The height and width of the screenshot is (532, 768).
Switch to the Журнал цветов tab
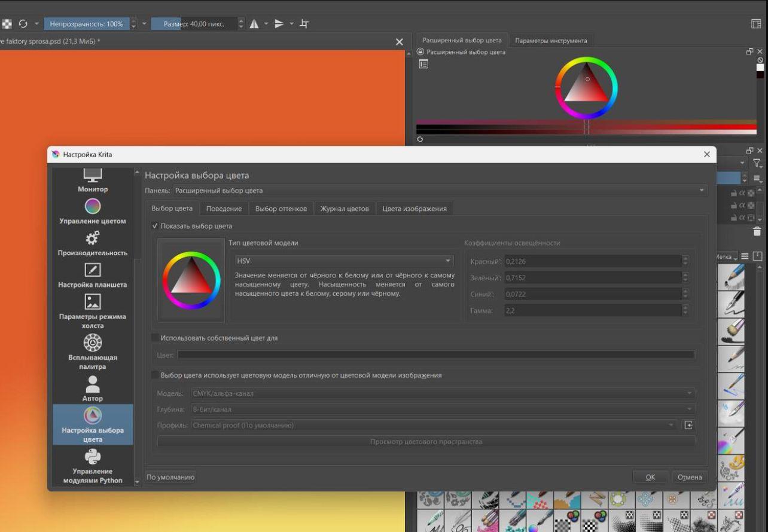click(x=345, y=209)
